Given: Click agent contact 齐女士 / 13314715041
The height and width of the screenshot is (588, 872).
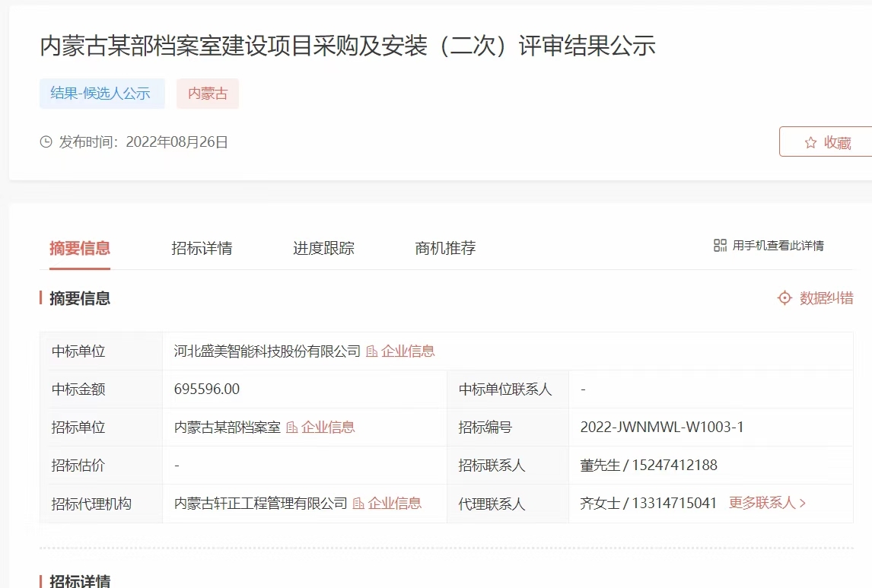Looking at the screenshot, I should tap(648, 503).
